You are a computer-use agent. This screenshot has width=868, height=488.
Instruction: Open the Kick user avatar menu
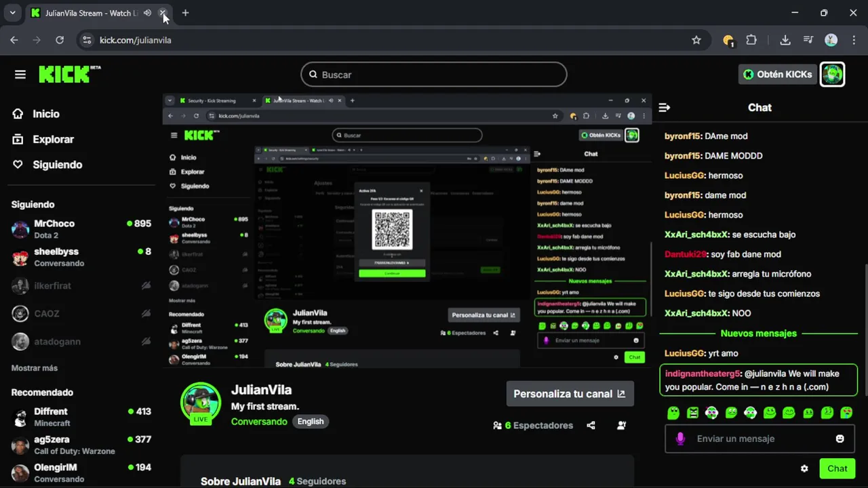[x=832, y=75]
